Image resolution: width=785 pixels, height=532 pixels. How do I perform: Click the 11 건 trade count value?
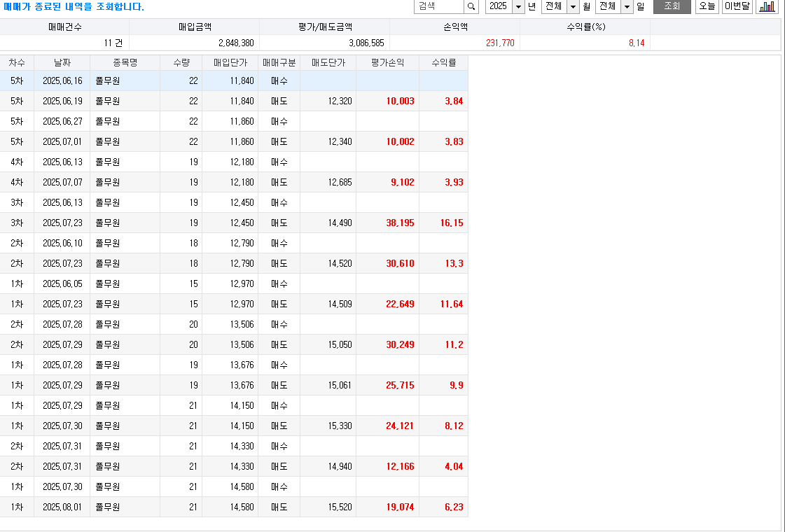coord(113,43)
